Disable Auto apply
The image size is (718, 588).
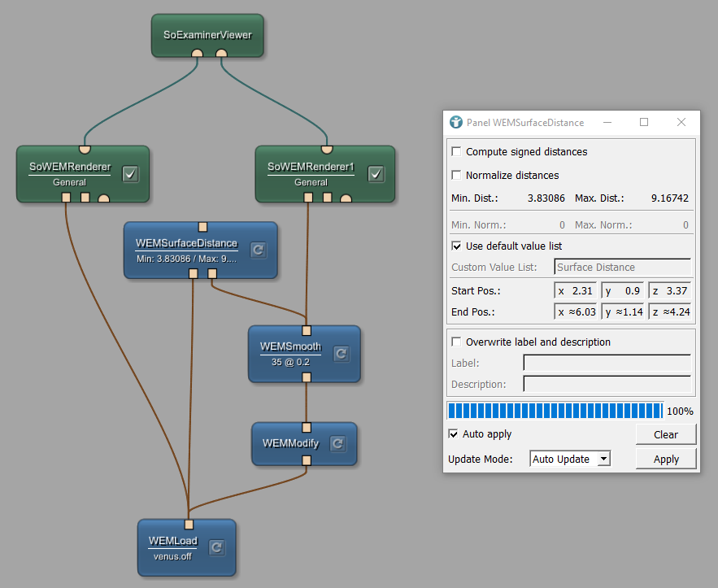point(453,433)
